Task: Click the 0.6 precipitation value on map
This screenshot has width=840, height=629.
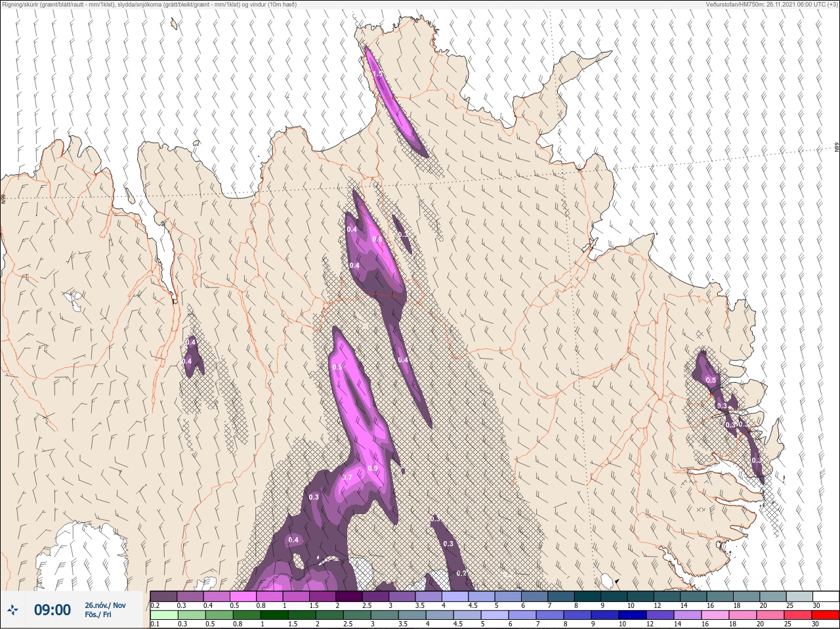Action: 377,239
